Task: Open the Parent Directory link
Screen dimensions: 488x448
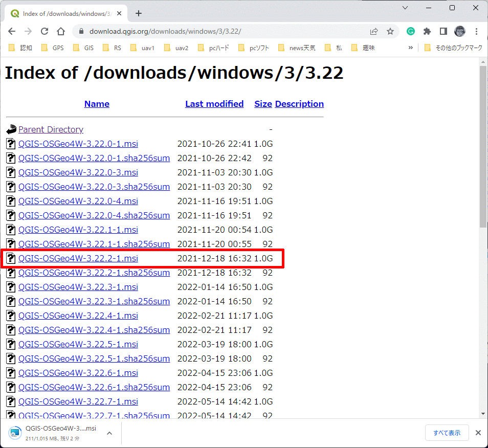Action: tap(51, 129)
